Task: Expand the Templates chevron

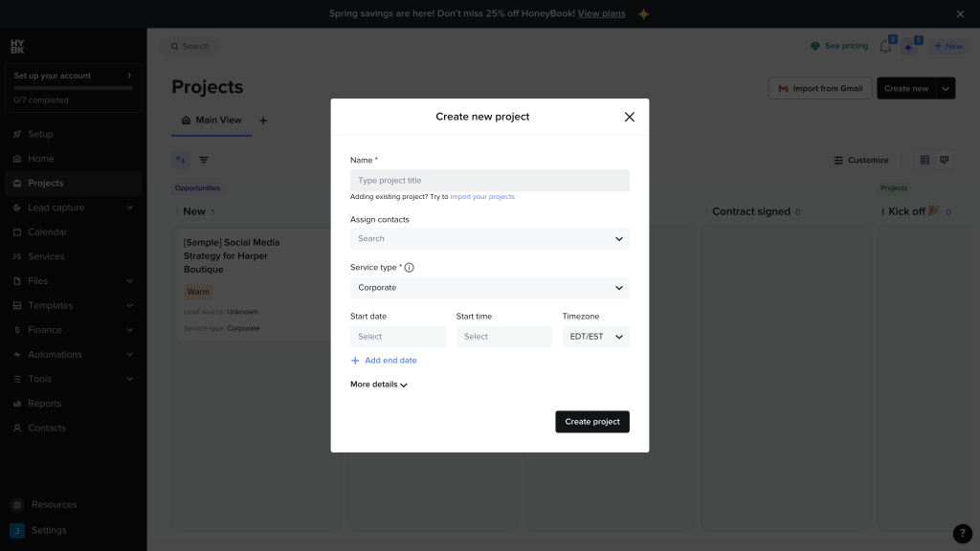Action: [x=129, y=305]
